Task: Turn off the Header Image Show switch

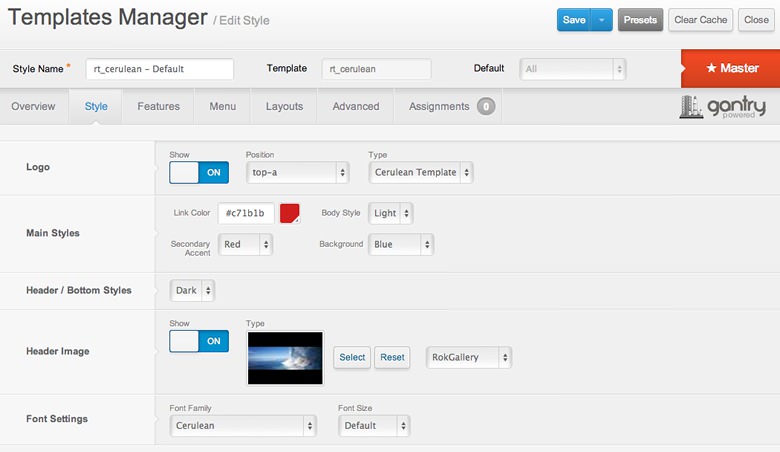Action: point(199,341)
